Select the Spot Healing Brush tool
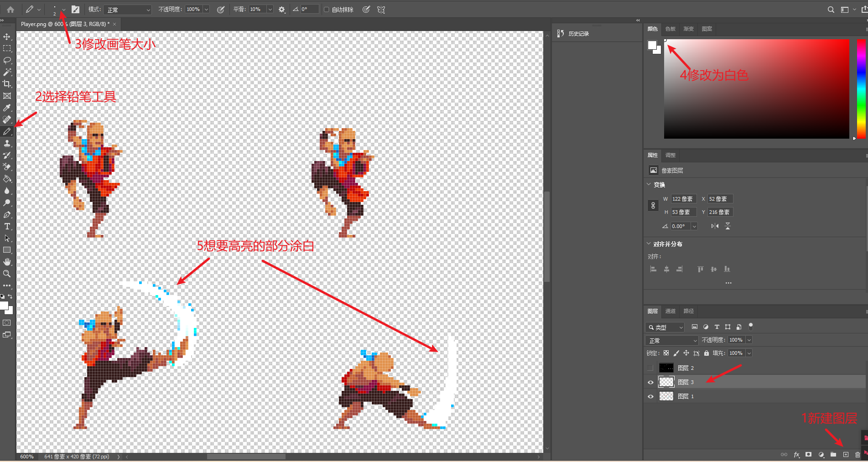868x462 pixels. tap(7, 119)
